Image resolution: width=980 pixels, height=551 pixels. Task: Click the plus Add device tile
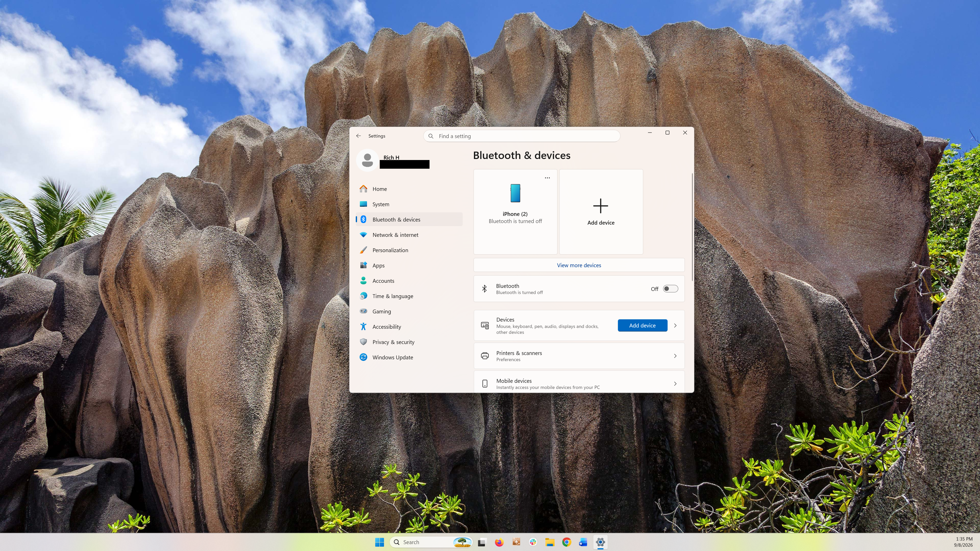click(x=601, y=212)
